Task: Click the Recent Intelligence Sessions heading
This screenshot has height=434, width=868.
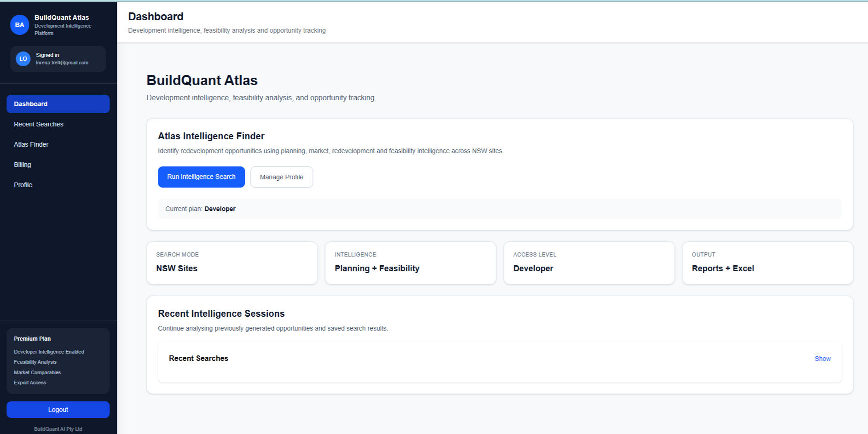Action: [x=221, y=314]
